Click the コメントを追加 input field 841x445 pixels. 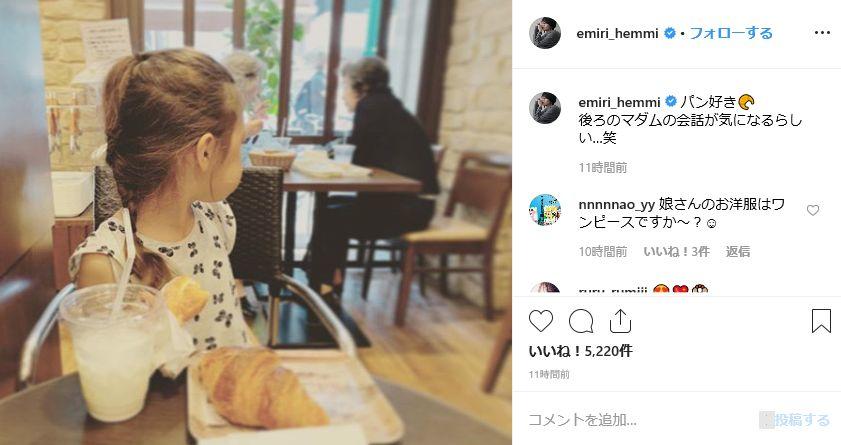tap(638, 419)
